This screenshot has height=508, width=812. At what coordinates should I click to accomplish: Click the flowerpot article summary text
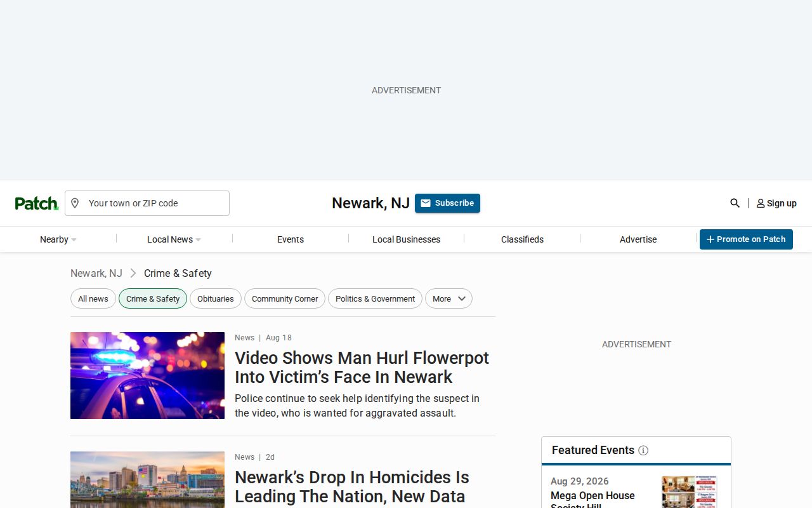pos(357,406)
